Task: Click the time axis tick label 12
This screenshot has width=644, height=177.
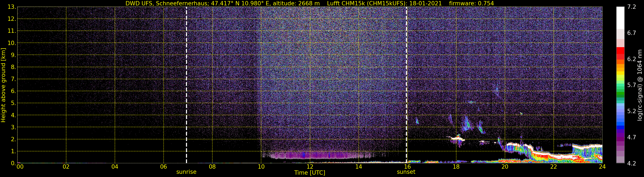Action: pos(310,167)
